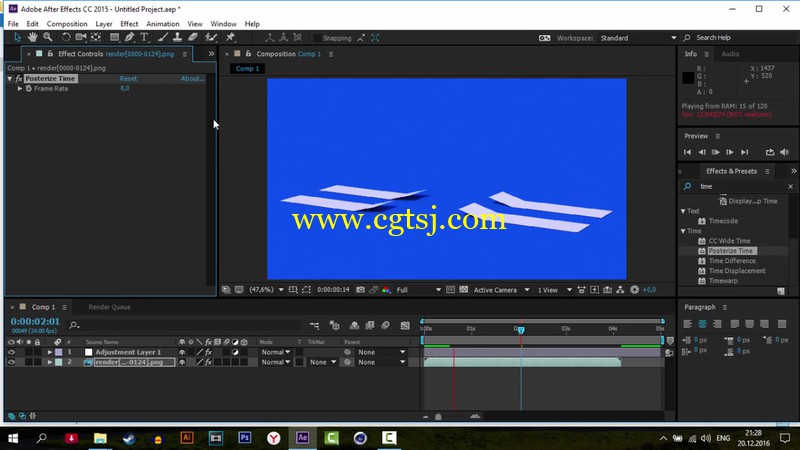The width and height of the screenshot is (800, 450).
Task: Reset exposure icon in viewer footer
Action: click(x=634, y=290)
